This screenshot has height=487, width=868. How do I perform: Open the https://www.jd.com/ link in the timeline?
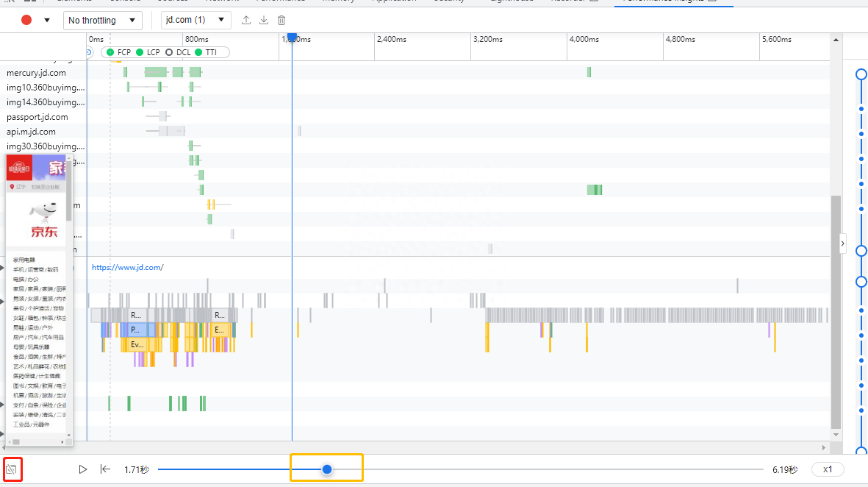(127, 268)
